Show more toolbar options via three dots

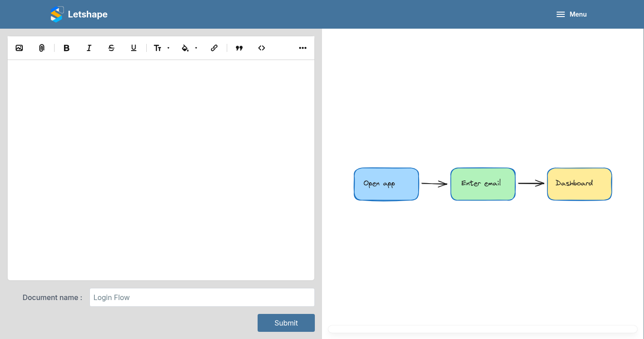(x=303, y=48)
